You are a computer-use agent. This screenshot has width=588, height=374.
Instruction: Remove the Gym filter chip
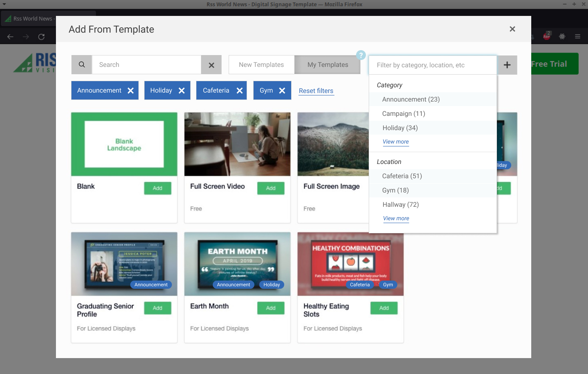point(282,91)
